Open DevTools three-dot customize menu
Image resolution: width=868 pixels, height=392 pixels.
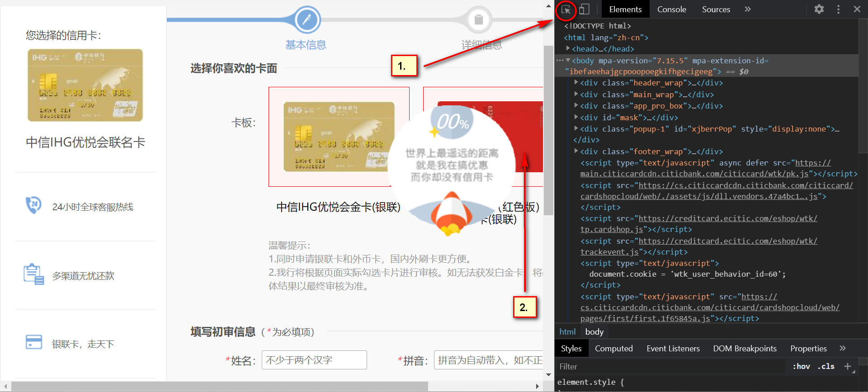point(838,9)
